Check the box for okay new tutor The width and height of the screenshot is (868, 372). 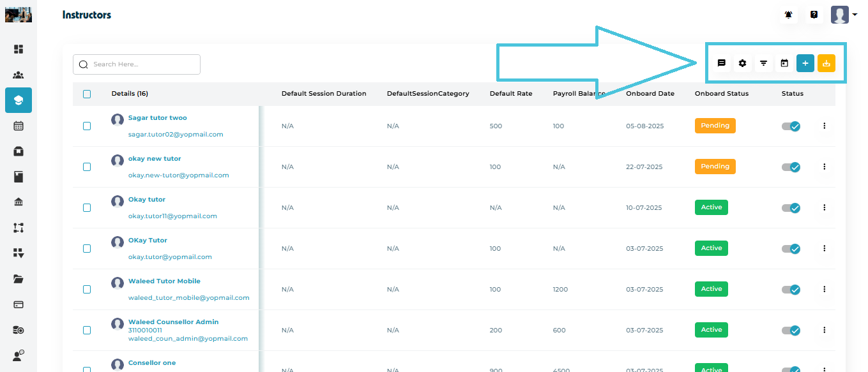click(x=87, y=167)
